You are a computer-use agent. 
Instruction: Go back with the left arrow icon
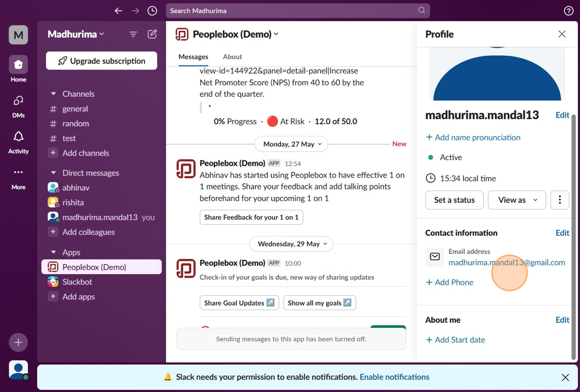point(119,11)
